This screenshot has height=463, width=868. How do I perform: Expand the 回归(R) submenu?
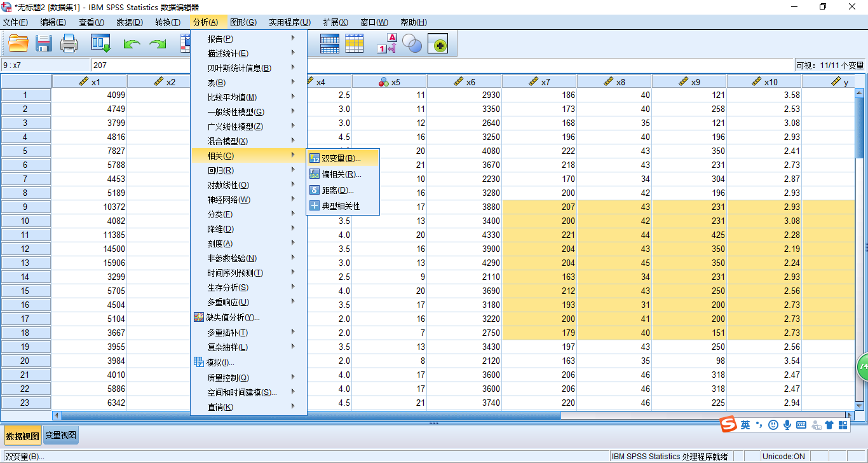[248, 170]
